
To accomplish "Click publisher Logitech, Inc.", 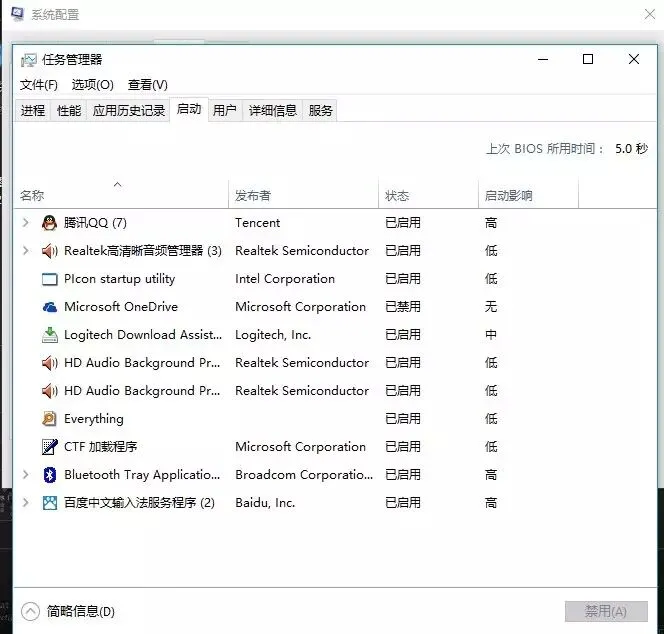I will 273,335.
